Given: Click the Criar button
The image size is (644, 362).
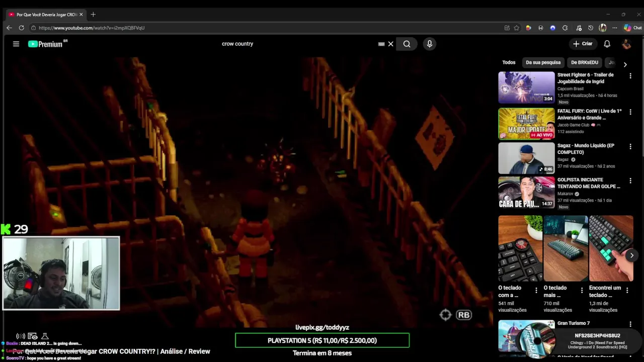Looking at the screenshot, I should (583, 44).
